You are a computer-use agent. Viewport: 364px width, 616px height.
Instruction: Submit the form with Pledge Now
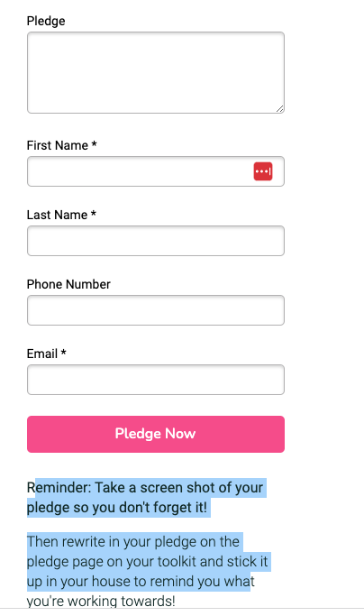coord(156,434)
